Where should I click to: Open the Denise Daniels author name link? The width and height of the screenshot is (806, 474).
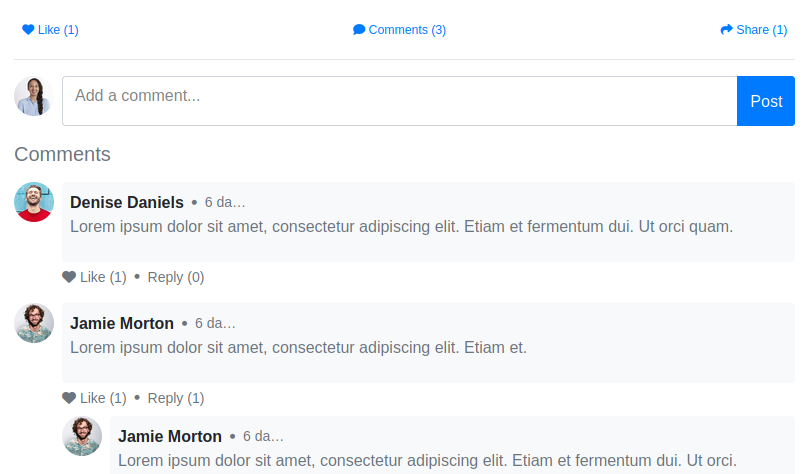point(126,202)
